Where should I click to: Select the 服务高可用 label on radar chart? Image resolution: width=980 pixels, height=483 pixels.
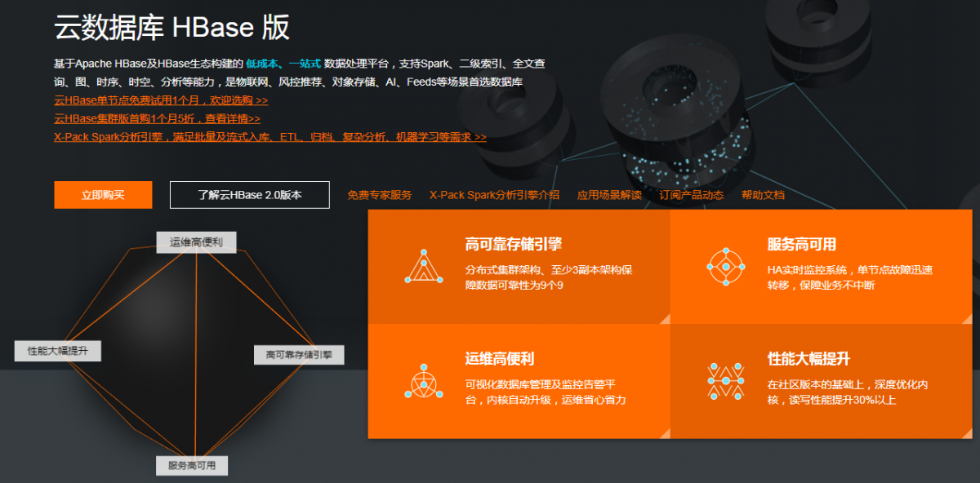192,465
